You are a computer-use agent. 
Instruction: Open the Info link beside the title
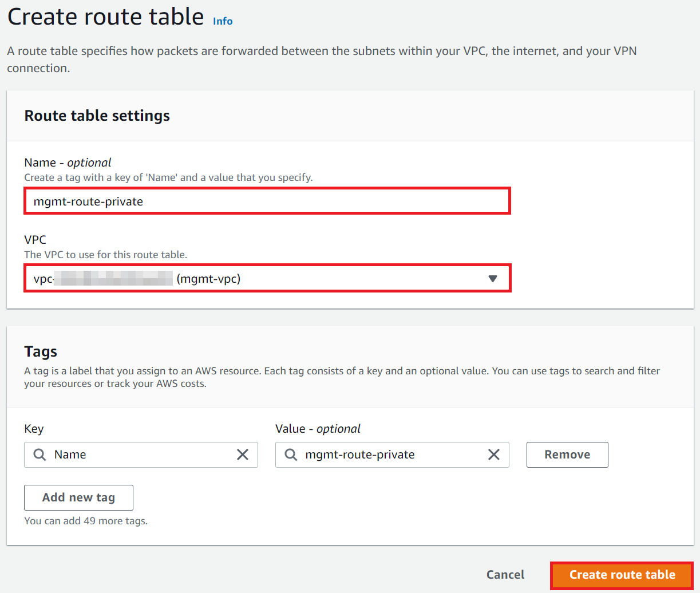(223, 21)
